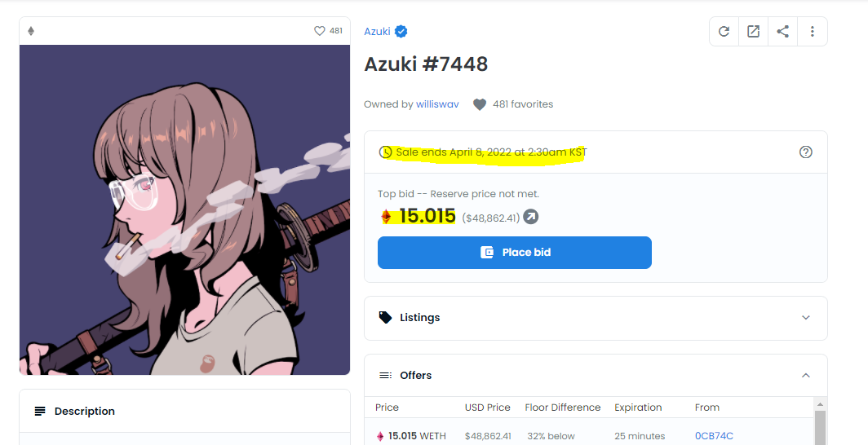
Task: Click the help question mark icon
Action: (805, 152)
